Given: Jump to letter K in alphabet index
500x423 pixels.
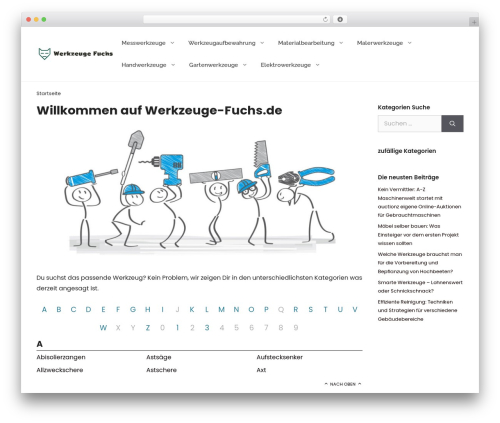Looking at the screenshot, I should click(x=192, y=310).
